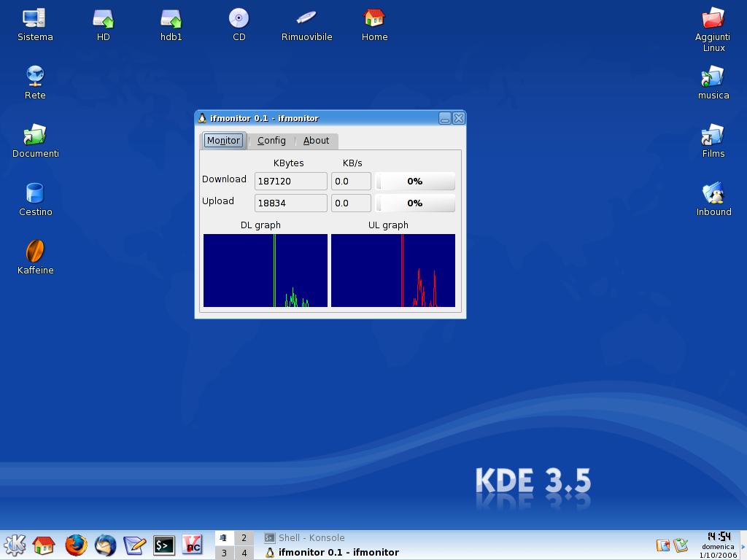Screen dimensions: 747x560
Task: Click the "Upload" row label
Action: click(x=217, y=201)
